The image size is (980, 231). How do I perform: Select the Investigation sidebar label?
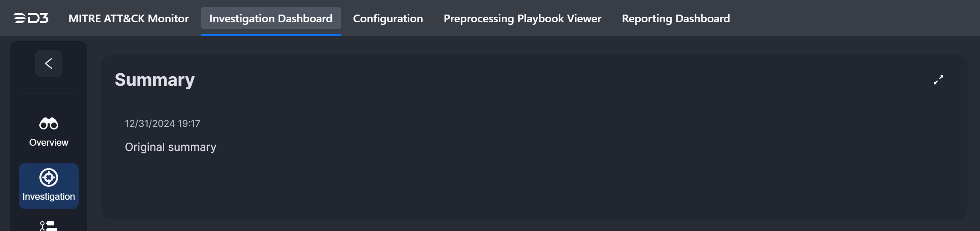pos(49,196)
